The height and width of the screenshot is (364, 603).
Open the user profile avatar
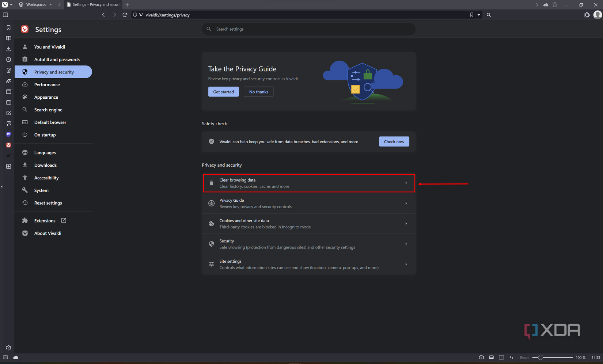[598, 15]
